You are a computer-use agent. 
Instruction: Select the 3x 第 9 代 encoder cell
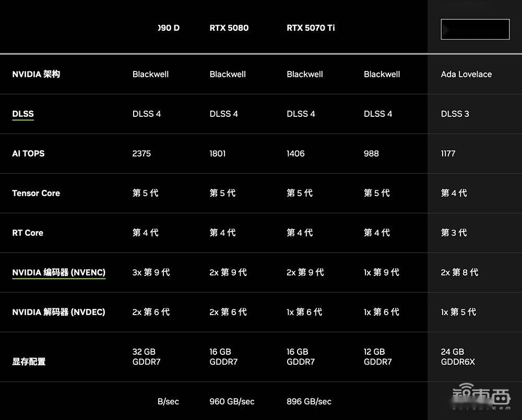pyautogui.click(x=151, y=272)
